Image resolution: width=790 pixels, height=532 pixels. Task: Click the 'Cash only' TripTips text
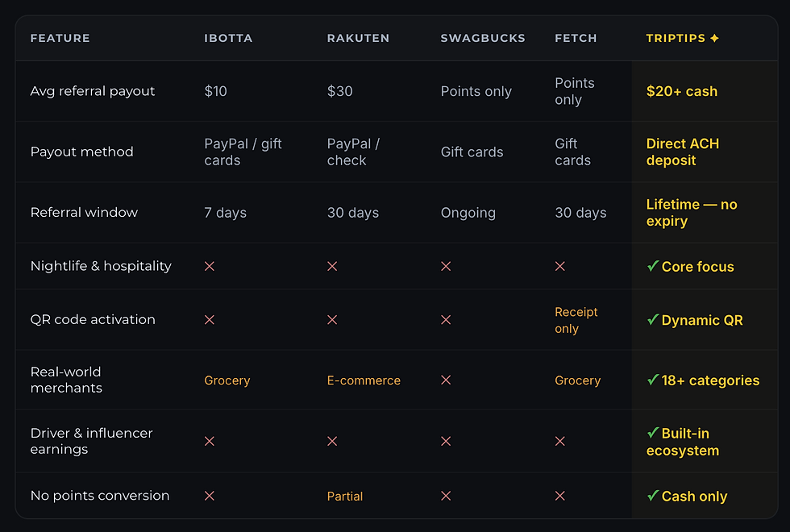tap(694, 497)
